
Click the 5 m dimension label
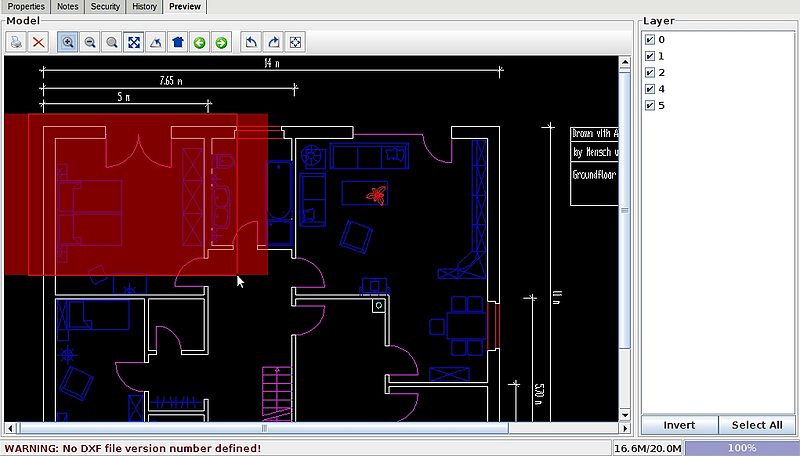tap(123, 97)
